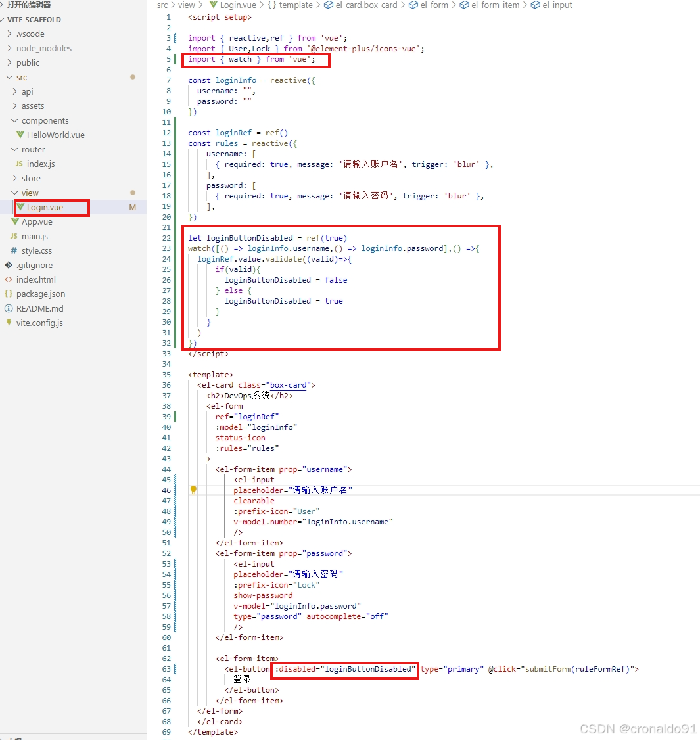Screen dimensions: 700x740
Task: Expand the 打开的编辑器 section header
Action: pyautogui.click(x=29, y=5)
